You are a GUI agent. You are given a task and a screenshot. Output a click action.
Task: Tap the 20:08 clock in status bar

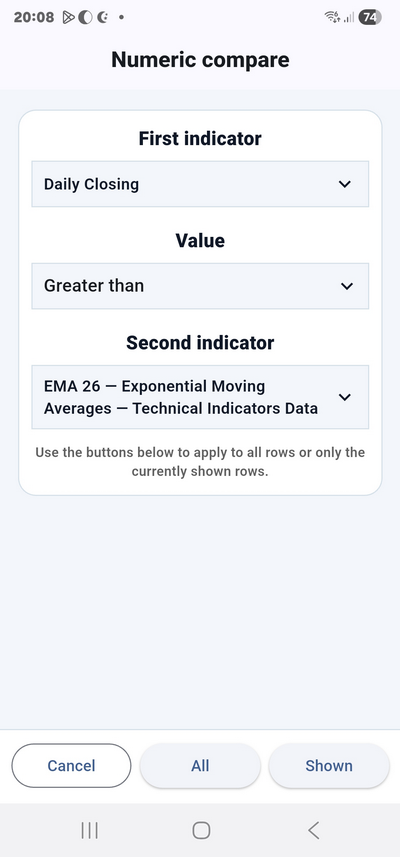34,17
